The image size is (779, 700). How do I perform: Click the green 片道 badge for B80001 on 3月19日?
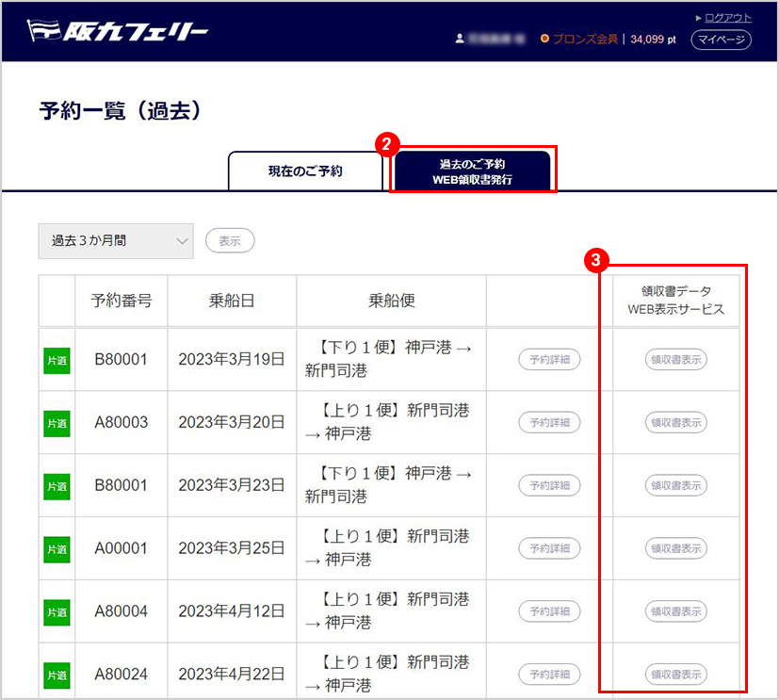[57, 360]
